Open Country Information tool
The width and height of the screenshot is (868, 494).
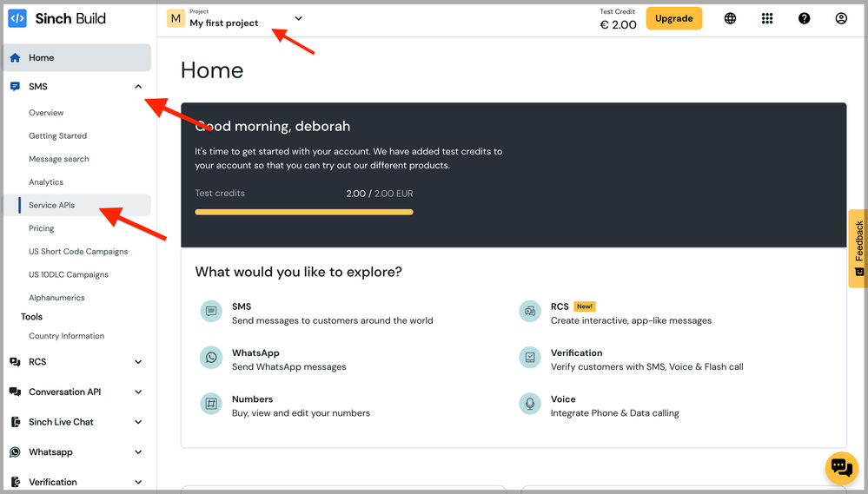(x=66, y=336)
